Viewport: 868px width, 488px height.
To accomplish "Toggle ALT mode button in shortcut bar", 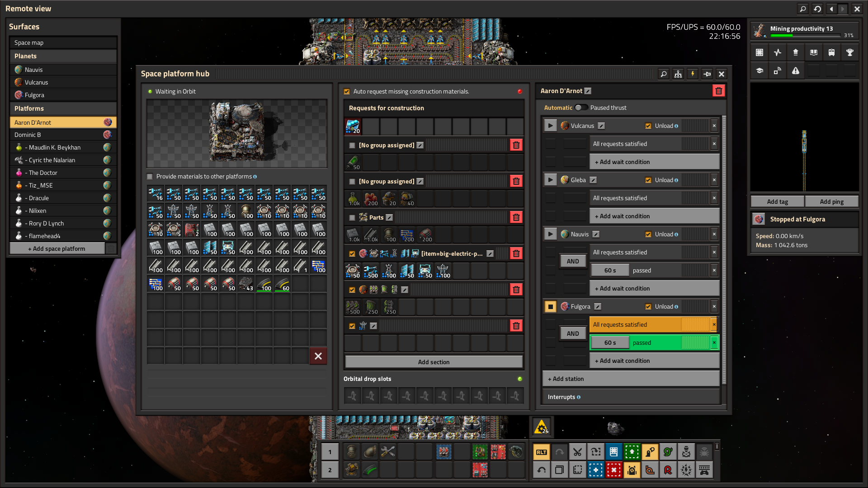I will coord(541,452).
